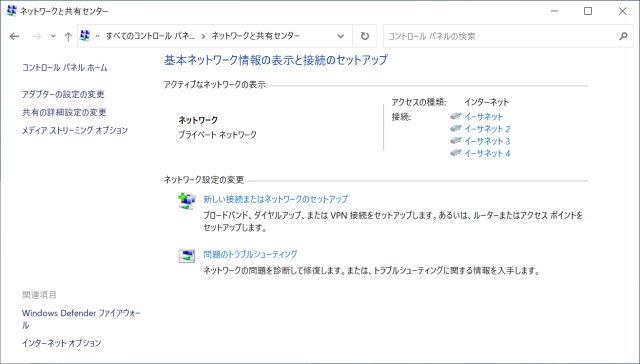This screenshot has height=364, width=640.
Task: Click the adapter icon beside イーサネット
Action: click(x=456, y=116)
